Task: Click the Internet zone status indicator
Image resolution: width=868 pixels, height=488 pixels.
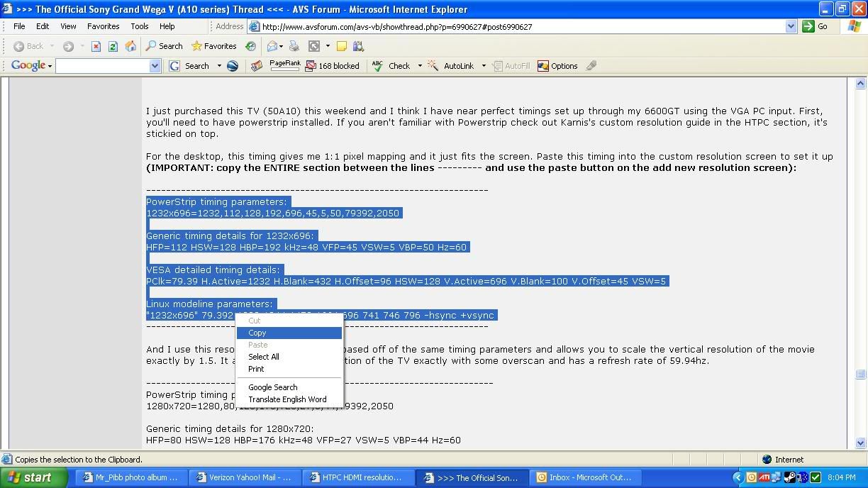Action: [x=783, y=460]
